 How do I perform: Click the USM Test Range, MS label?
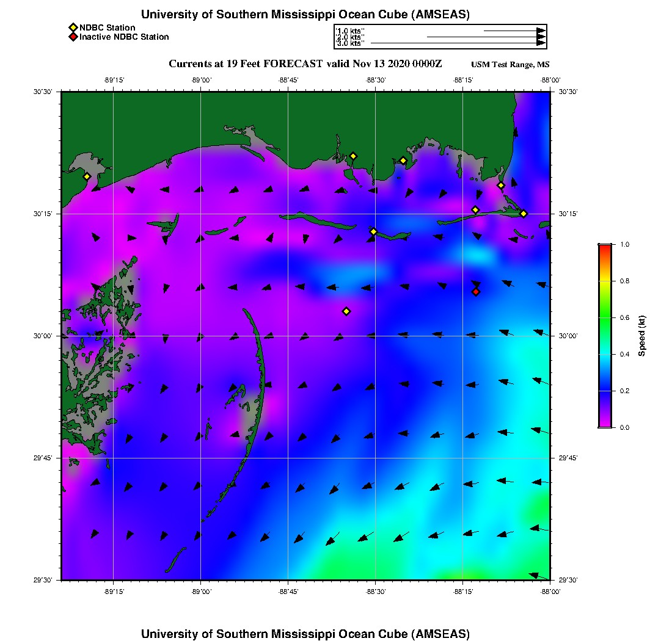[x=510, y=65]
